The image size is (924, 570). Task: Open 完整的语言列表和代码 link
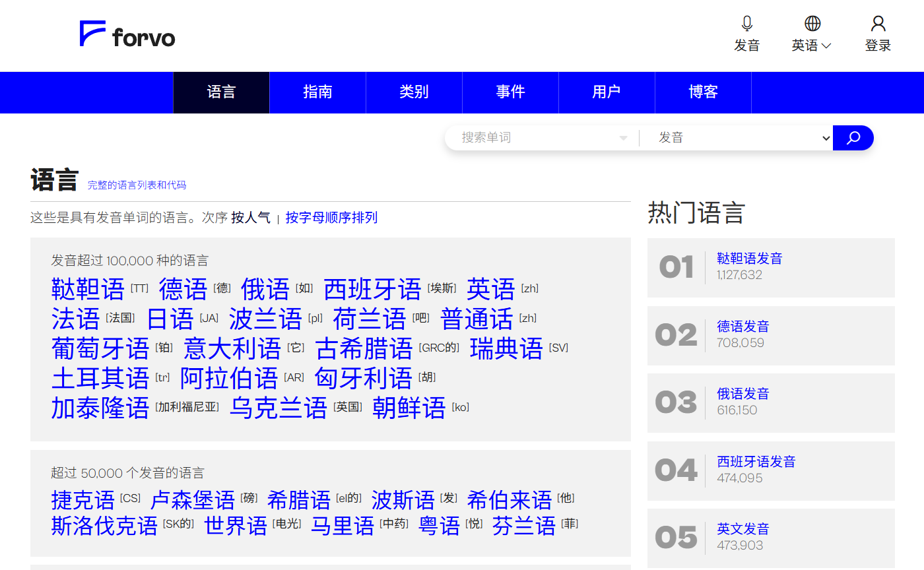(x=137, y=185)
